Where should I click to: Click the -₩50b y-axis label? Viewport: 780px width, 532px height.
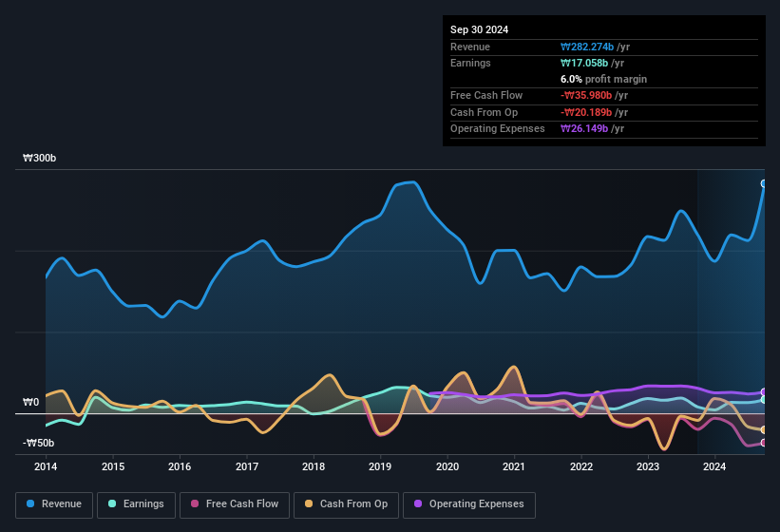38,443
